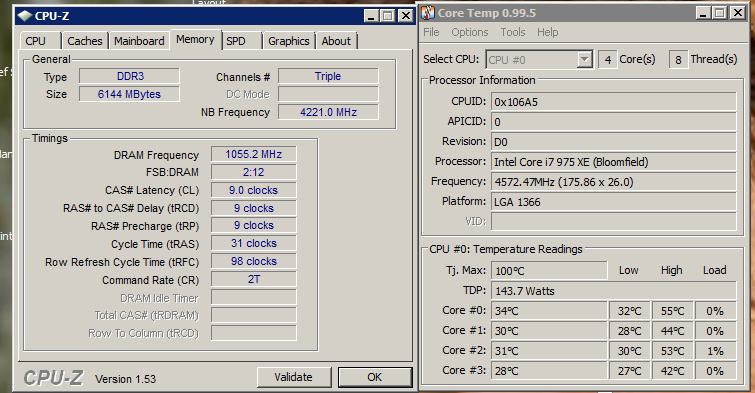
Task: Click the 6144 MBytes size value
Action: pyautogui.click(x=130, y=94)
